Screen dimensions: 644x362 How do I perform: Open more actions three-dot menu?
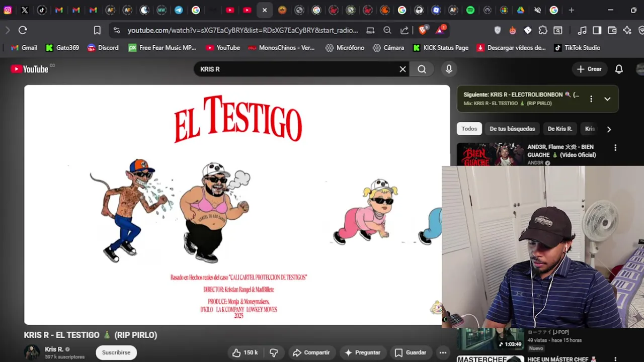[443, 352]
